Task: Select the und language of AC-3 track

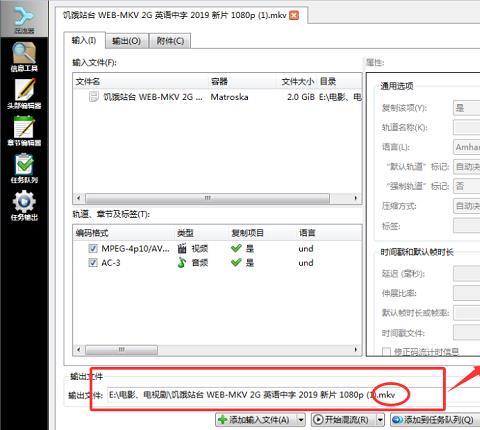Action: tap(306, 263)
